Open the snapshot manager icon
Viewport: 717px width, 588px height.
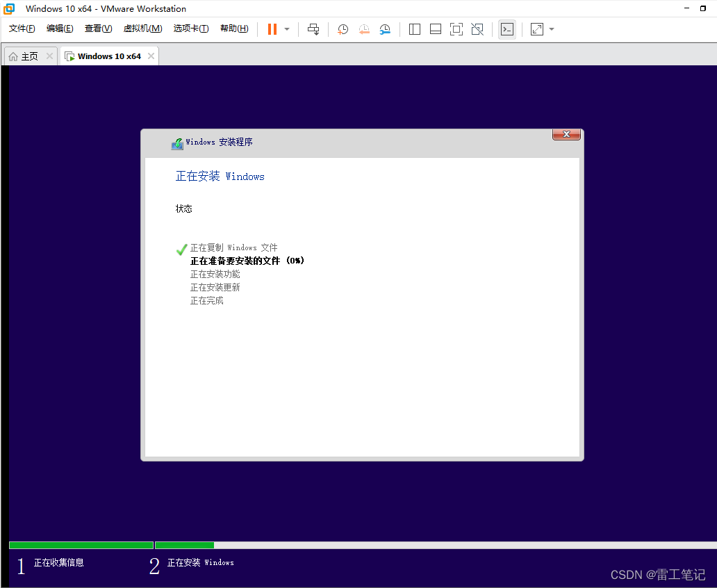(385, 29)
